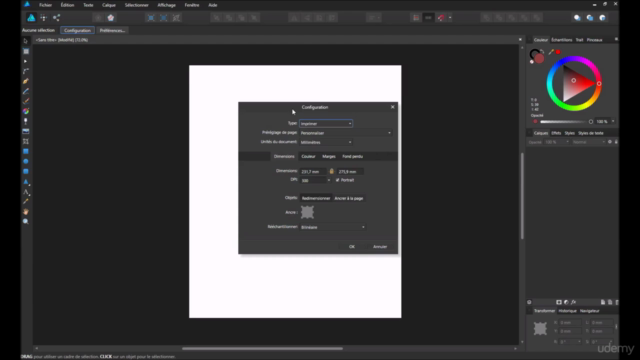Click the Ancre anchor point selector grid
Image resolution: width=640 pixels, height=360 pixels.
(x=307, y=212)
